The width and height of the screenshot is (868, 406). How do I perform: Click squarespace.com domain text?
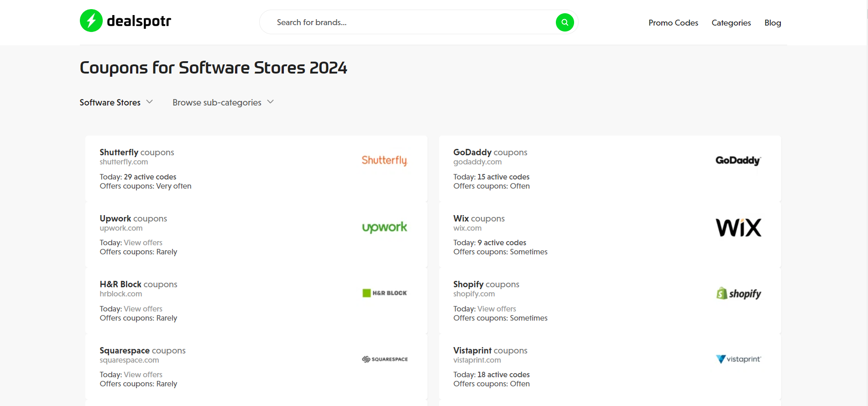coord(129,360)
